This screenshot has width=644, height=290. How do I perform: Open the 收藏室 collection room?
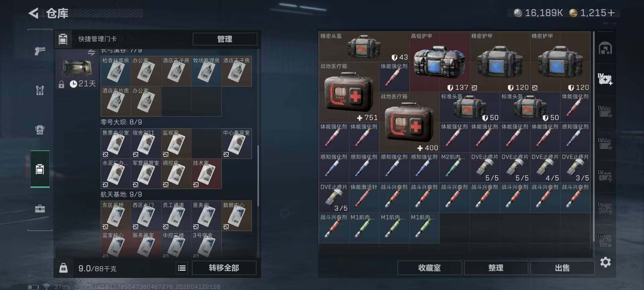pyautogui.click(x=429, y=268)
